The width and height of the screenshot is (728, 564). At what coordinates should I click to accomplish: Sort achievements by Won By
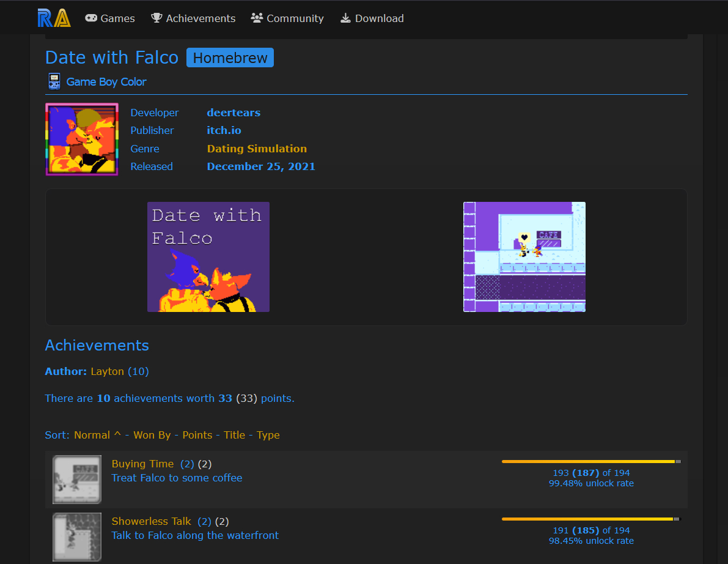click(152, 435)
